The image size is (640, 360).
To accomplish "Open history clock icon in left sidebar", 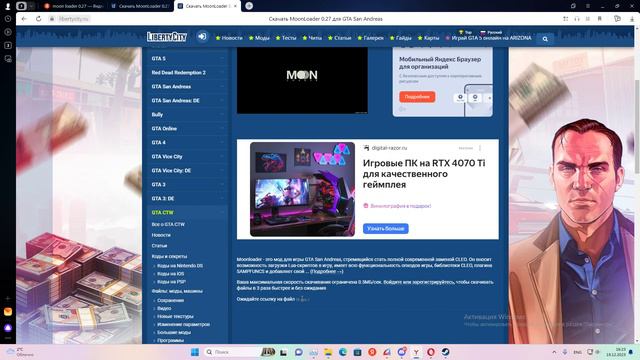I will [8, 19].
